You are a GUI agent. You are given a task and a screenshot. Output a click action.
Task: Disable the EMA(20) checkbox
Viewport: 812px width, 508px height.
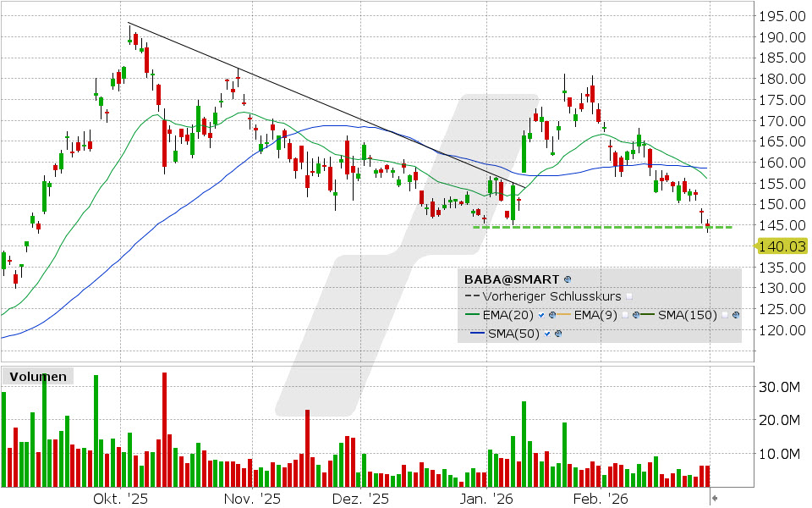click(x=541, y=314)
